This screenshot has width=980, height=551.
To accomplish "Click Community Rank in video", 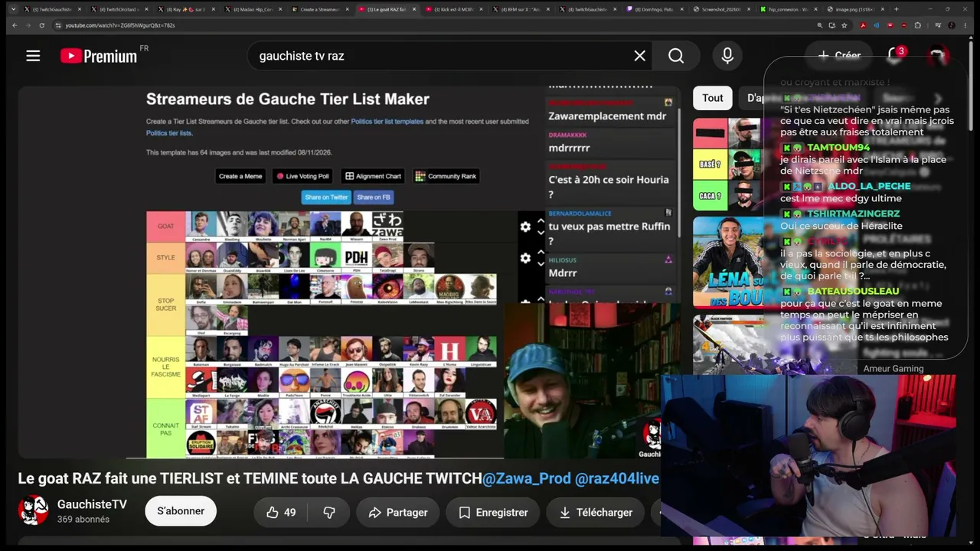I will click(x=446, y=176).
